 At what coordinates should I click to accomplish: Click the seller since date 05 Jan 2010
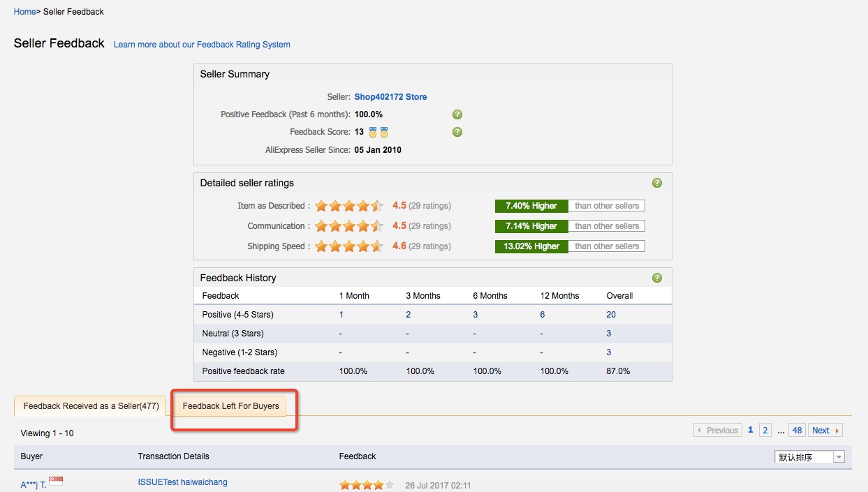[378, 150]
